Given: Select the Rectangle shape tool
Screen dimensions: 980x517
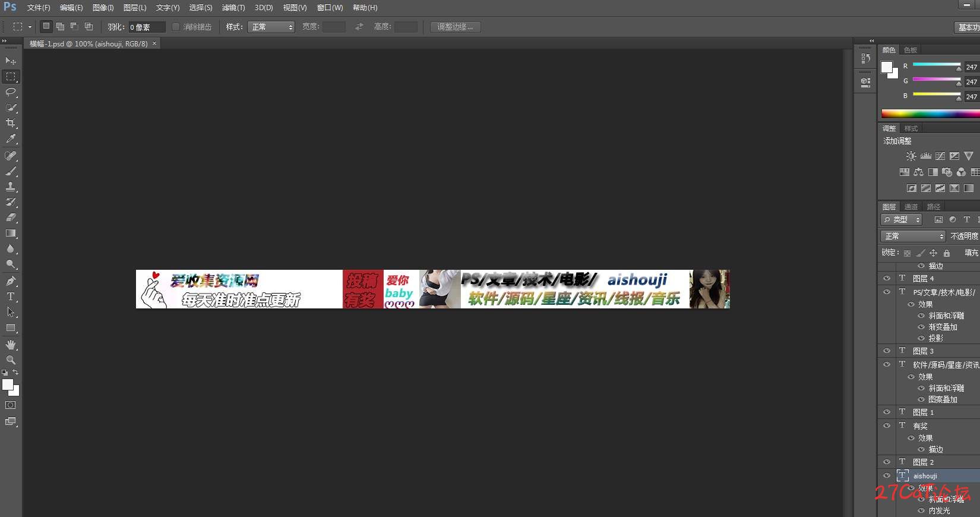Looking at the screenshot, I should (x=11, y=327).
